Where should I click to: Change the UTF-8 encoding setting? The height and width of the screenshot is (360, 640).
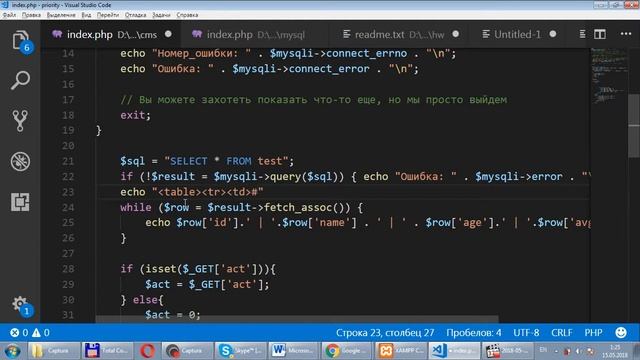point(526,333)
